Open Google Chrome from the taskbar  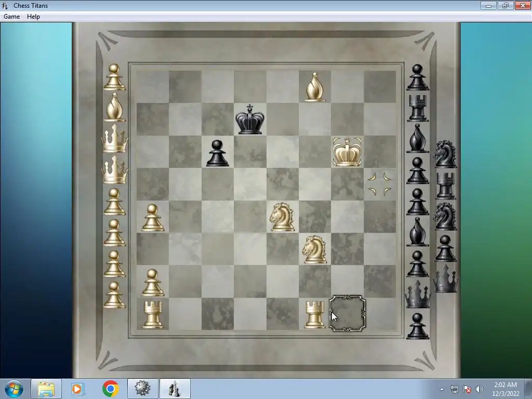click(110, 389)
